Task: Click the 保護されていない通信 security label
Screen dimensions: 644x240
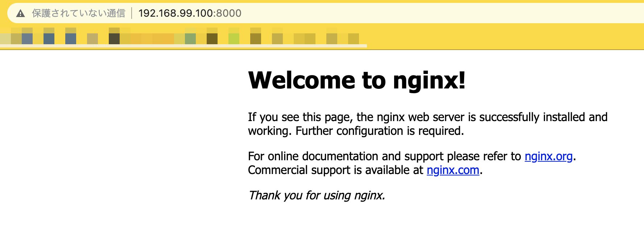Action: pyautogui.click(x=79, y=13)
